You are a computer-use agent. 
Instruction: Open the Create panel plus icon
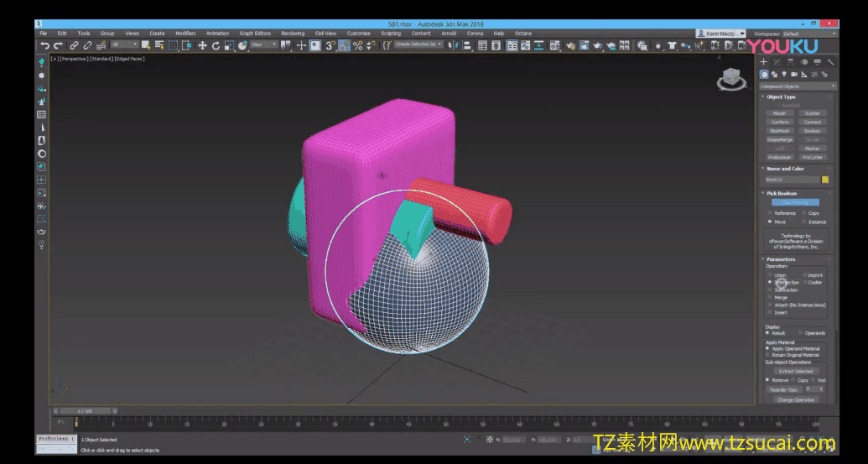(x=764, y=62)
